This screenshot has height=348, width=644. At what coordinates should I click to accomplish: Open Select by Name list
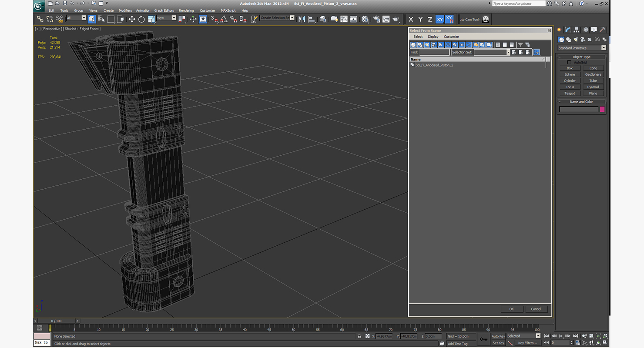pyautogui.click(x=101, y=19)
